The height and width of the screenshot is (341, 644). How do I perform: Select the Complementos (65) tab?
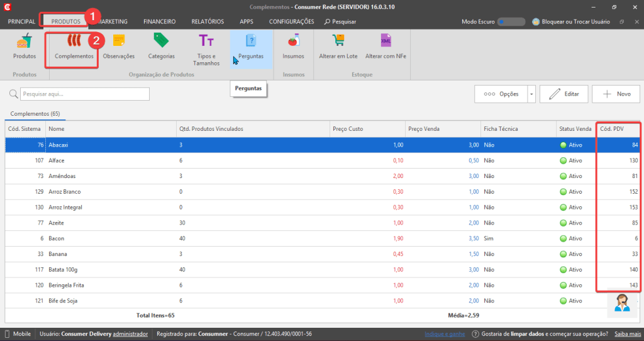[x=35, y=114]
